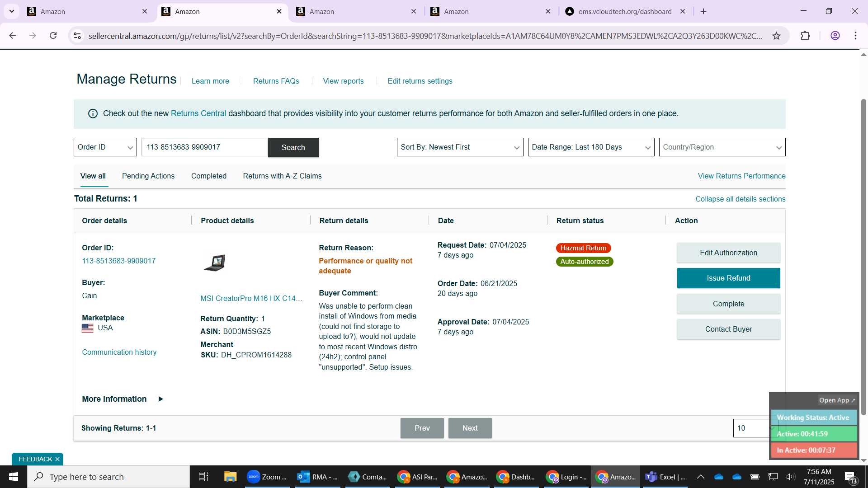Close the oms.vcloudtech.org tab
This screenshot has height=488, width=868.
tap(683, 11)
